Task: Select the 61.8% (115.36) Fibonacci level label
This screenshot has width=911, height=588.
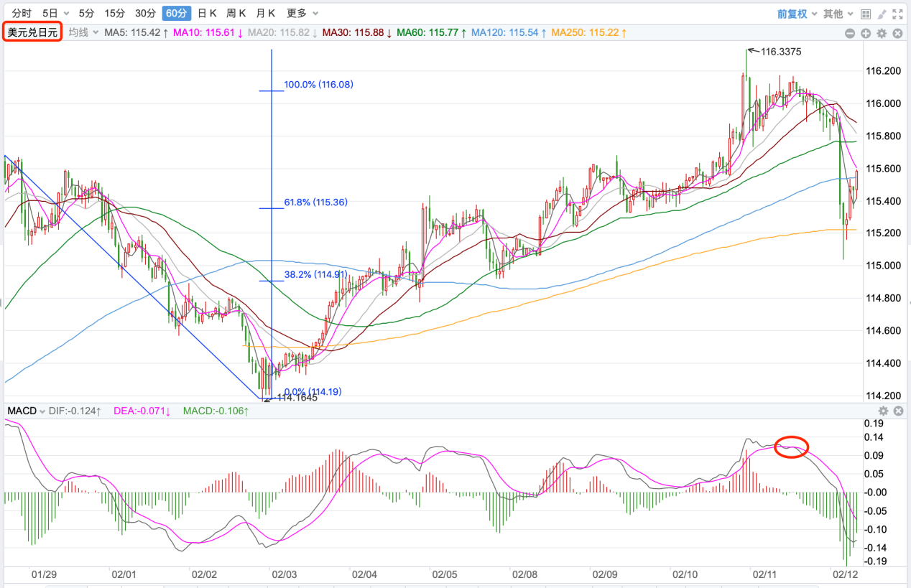Action: pos(315,202)
